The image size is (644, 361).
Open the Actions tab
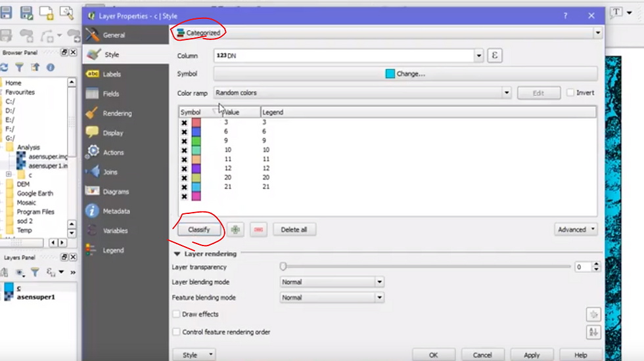tap(126, 152)
